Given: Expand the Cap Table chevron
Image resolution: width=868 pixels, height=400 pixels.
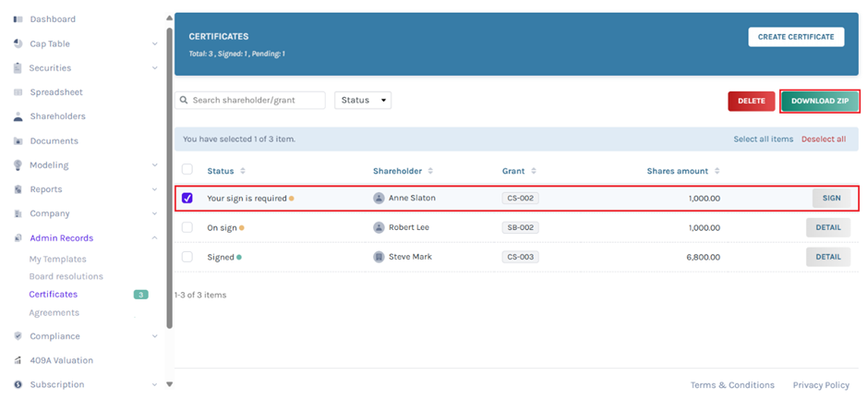Looking at the screenshot, I should pos(154,43).
